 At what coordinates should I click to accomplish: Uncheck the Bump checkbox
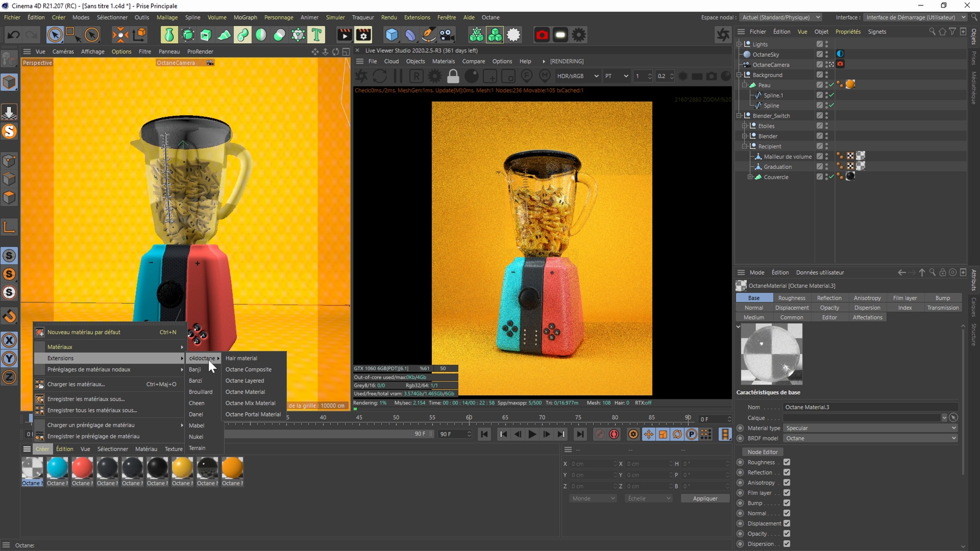(787, 503)
